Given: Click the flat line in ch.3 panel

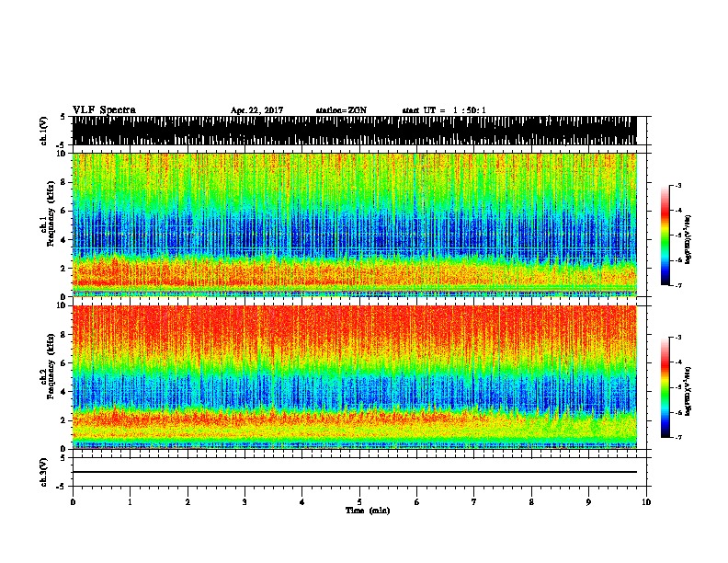Looking at the screenshot, I should coord(355,472).
